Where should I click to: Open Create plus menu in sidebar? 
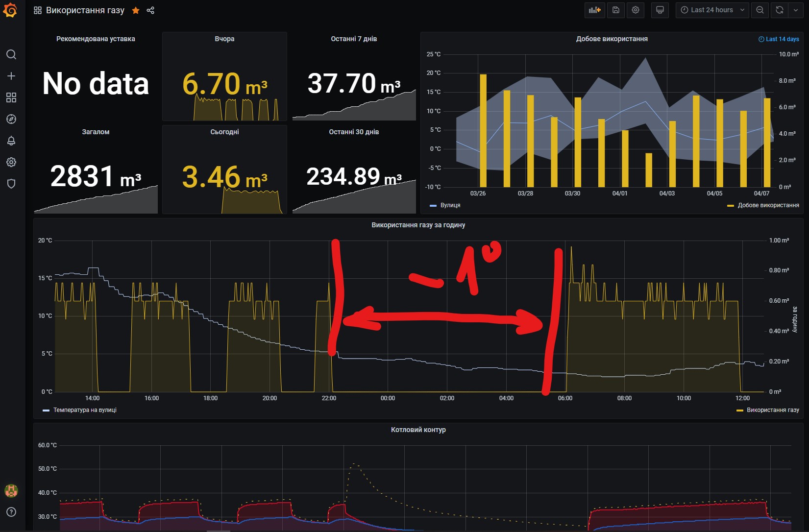tap(11, 76)
